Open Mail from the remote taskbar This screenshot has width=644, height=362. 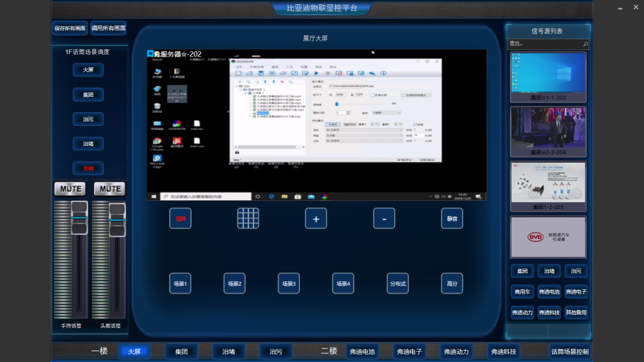311,196
